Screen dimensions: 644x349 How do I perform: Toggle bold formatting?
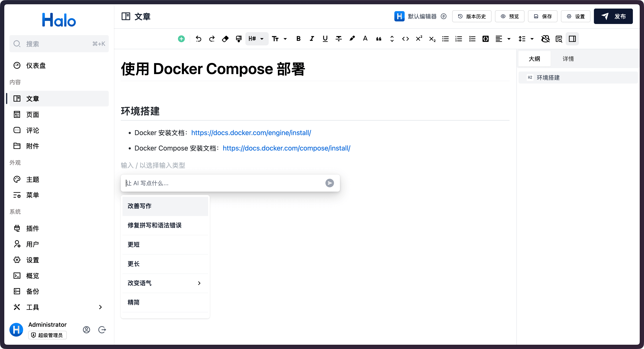[x=298, y=39]
